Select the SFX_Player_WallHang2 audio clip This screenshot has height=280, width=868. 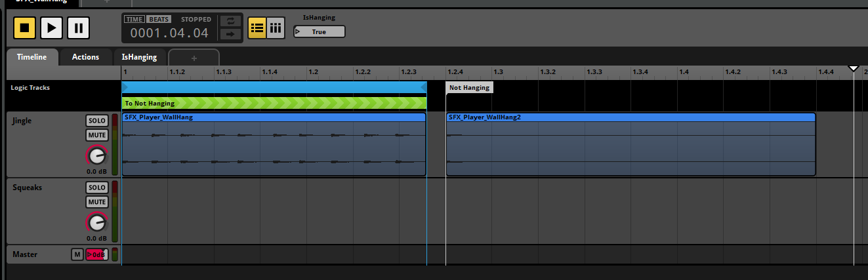pyautogui.click(x=630, y=144)
